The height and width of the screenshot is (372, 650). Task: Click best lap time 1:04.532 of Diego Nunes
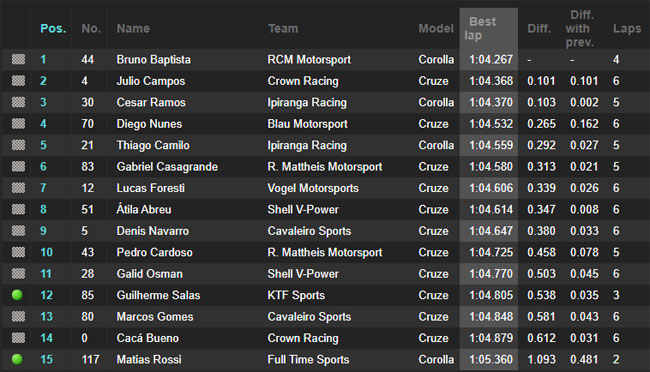tap(491, 124)
